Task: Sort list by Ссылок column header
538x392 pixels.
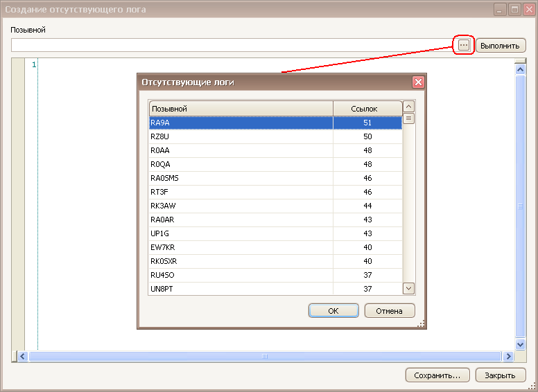Action: 367,109
